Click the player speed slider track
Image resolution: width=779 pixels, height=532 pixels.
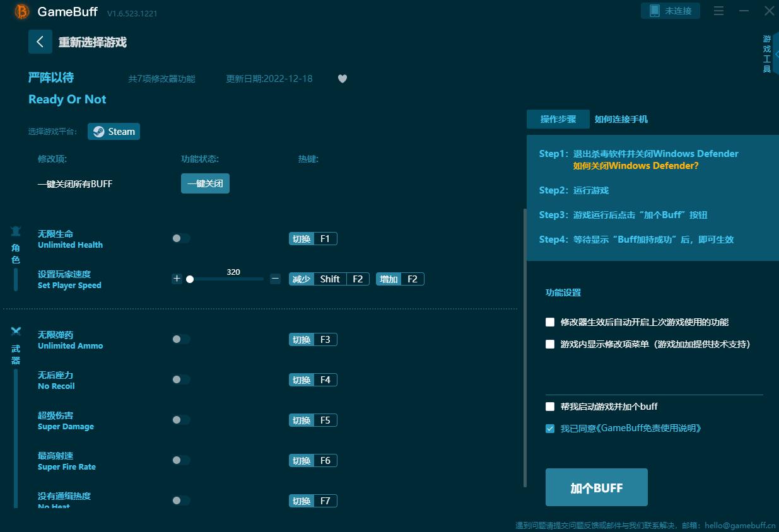[x=225, y=279]
